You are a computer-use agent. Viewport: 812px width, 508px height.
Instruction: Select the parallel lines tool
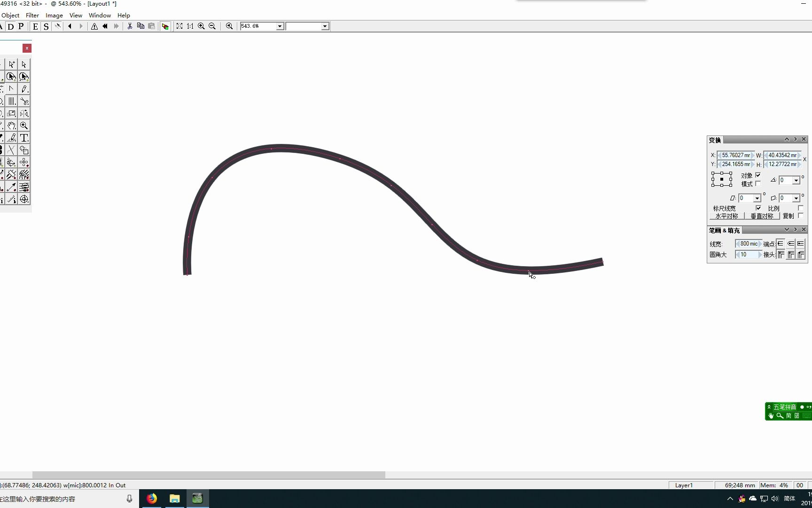tap(12, 101)
